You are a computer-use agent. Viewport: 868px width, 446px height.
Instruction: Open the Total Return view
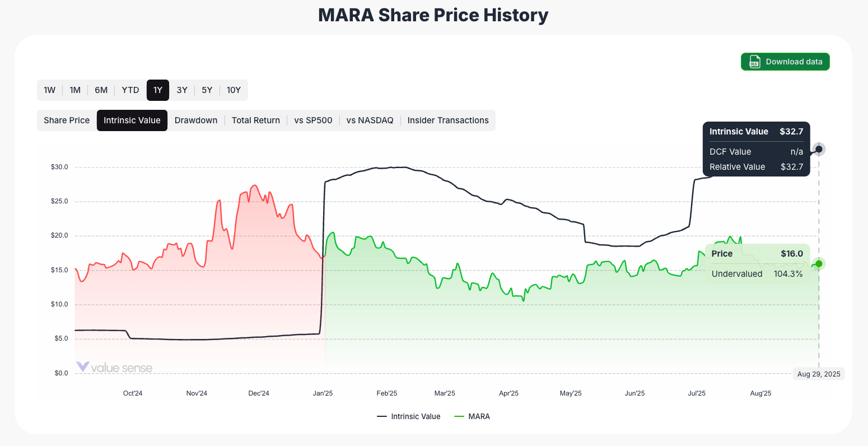point(256,120)
